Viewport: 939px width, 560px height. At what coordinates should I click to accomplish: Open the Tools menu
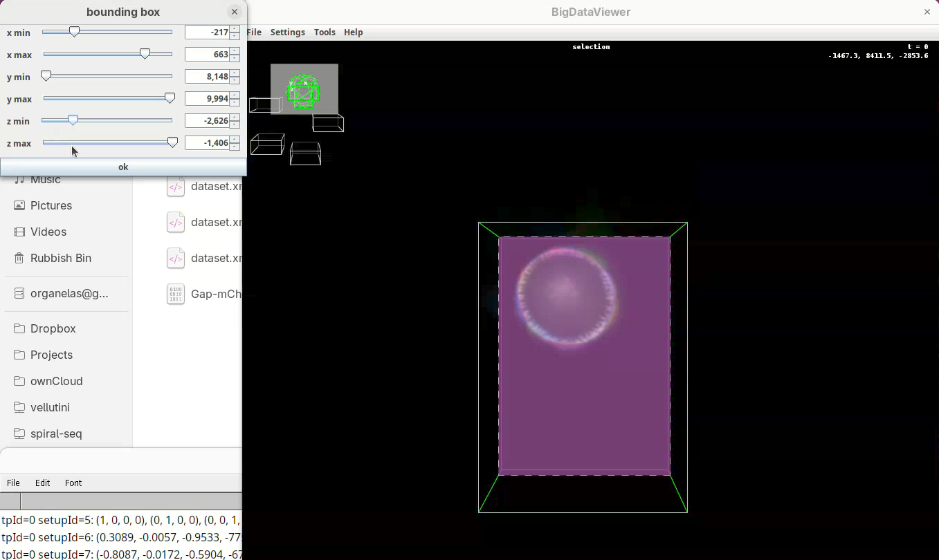click(325, 32)
